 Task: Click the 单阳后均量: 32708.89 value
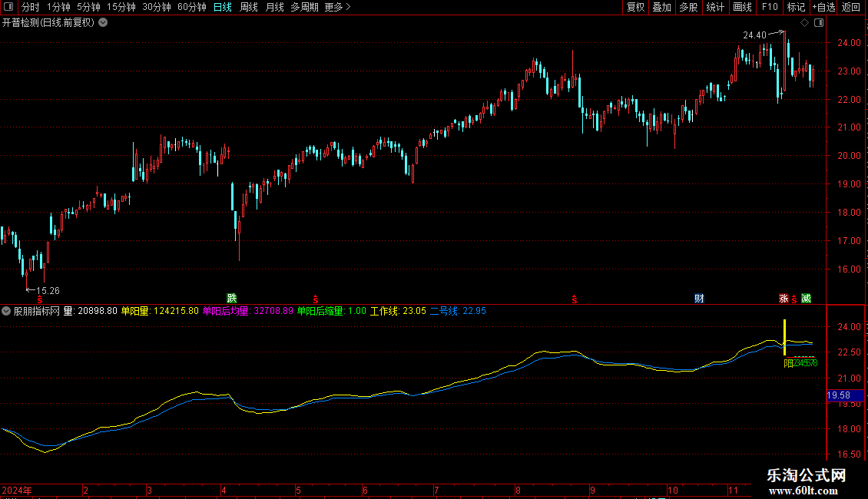[x=248, y=311]
